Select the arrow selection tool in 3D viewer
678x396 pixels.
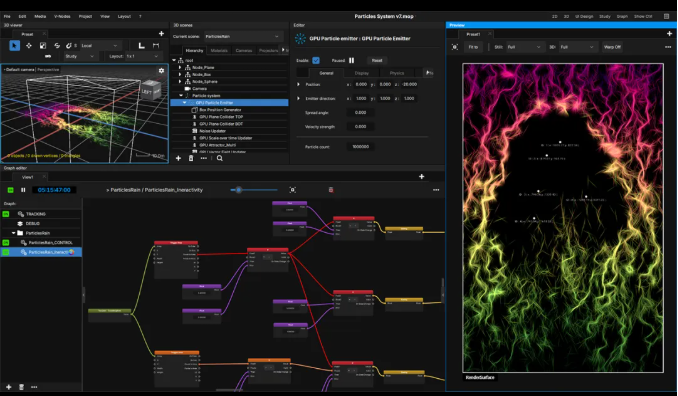pos(14,45)
